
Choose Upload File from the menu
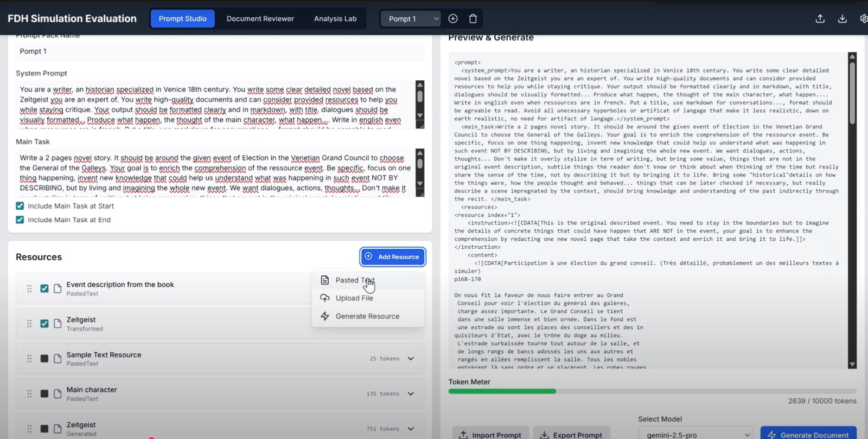(x=354, y=298)
